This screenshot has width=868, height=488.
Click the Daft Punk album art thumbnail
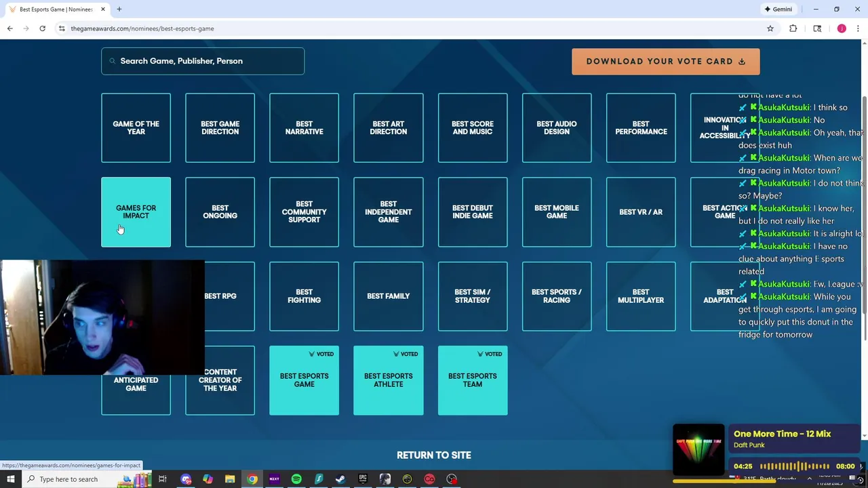698,450
